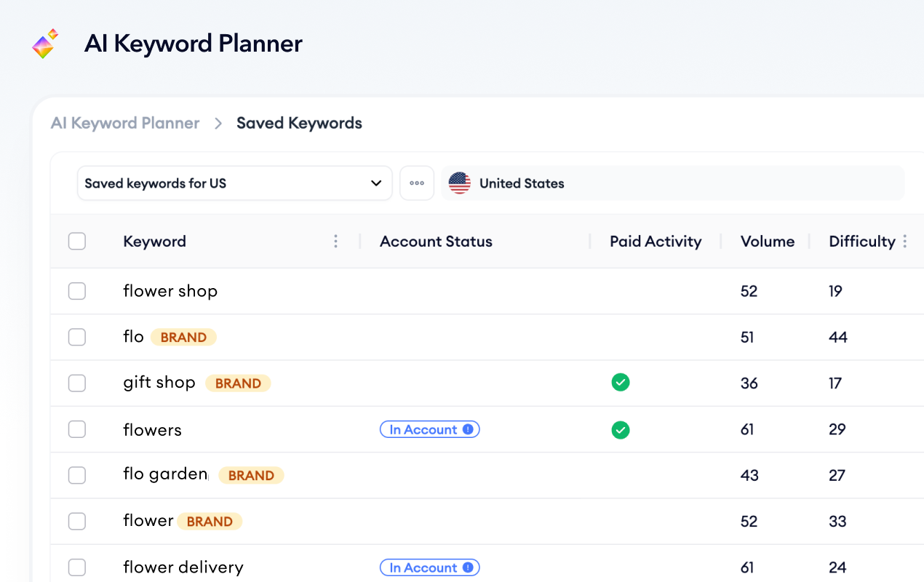Open Saved keywords for US dropdown
Screen dimensions: 924x582
click(x=234, y=183)
